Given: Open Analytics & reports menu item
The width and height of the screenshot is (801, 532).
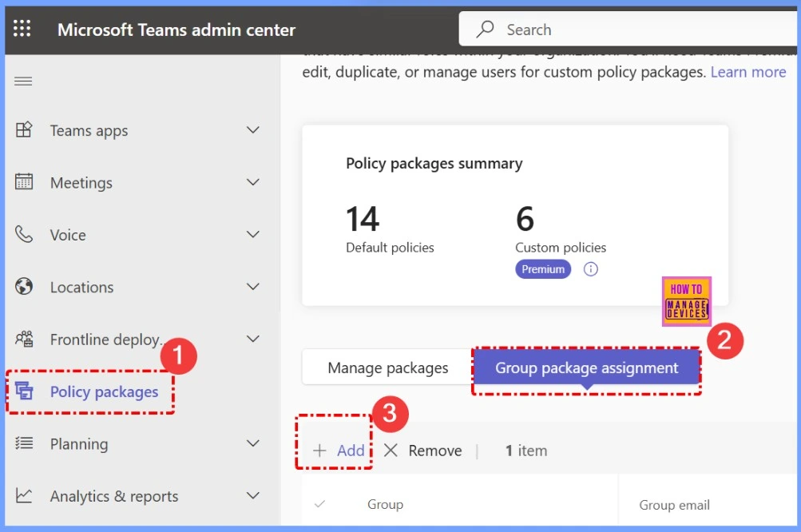Looking at the screenshot, I should [114, 496].
